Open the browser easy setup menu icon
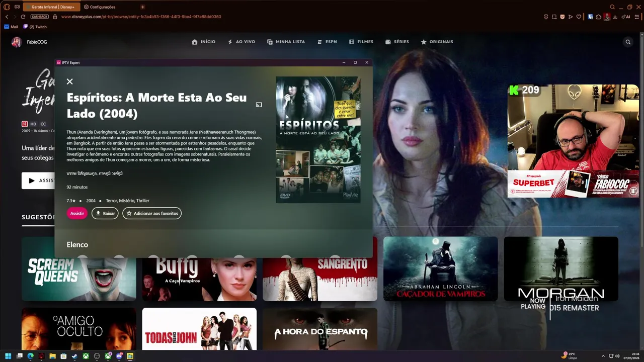 637,17
